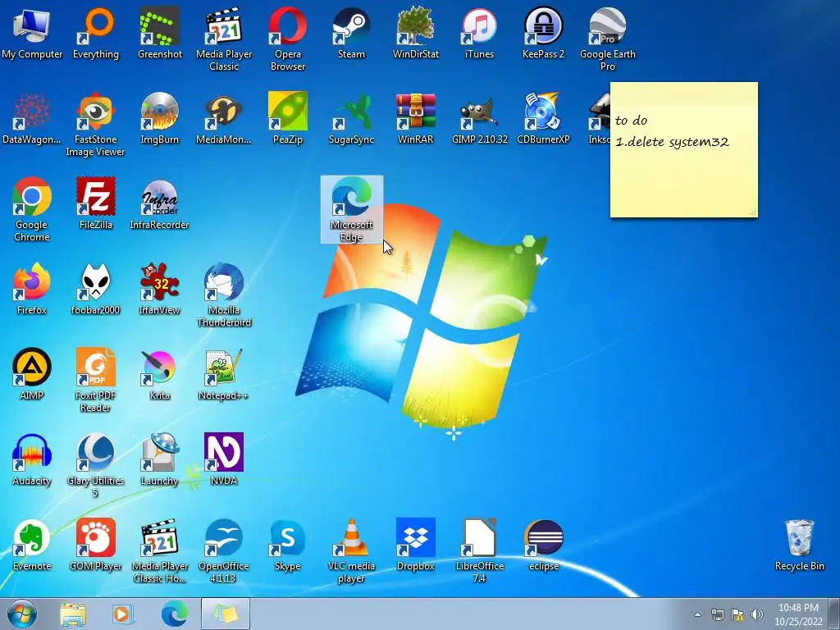
Task: Open the Action Center flag icon
Action: 737,614
